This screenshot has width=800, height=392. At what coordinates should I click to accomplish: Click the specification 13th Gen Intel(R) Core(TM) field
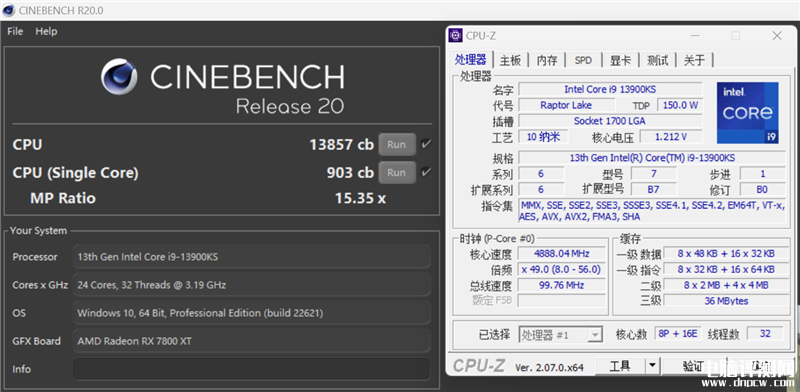pos(652,158)
